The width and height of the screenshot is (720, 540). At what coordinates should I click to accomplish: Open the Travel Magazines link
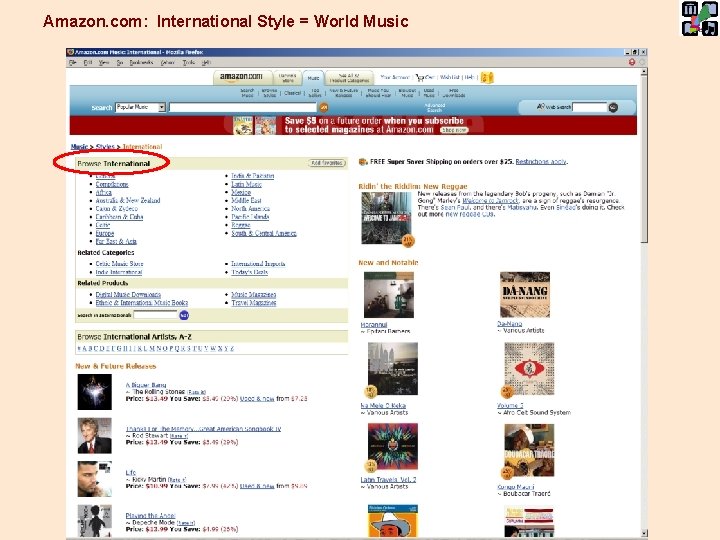(x=253, y=303)
